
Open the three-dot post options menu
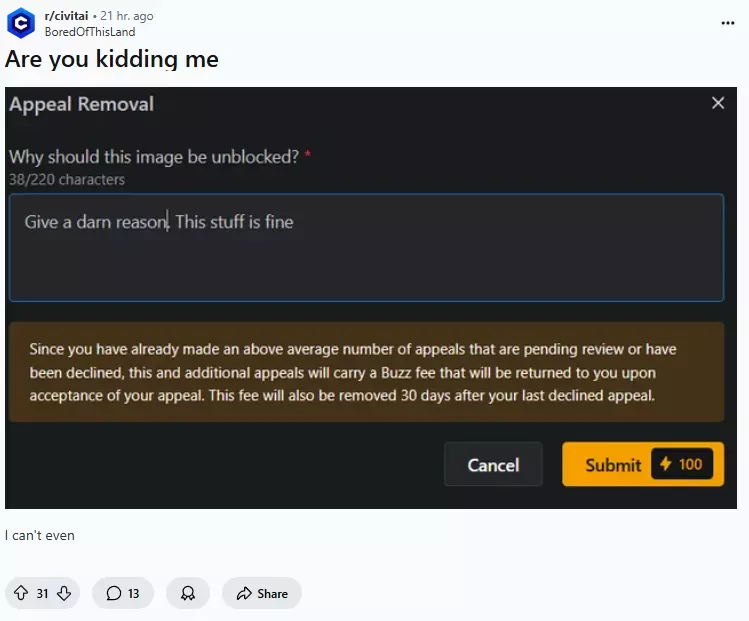[x=728, y=23]
